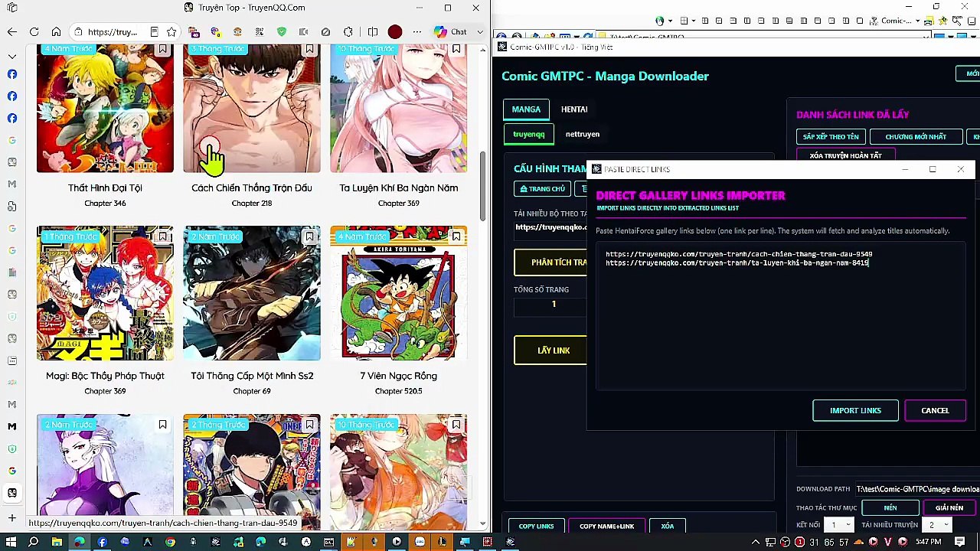980x551 pixels.
Task: Open Tôi Thăng Cấp Một Mình Ss2 cover
Action: [x=252, y=292]
